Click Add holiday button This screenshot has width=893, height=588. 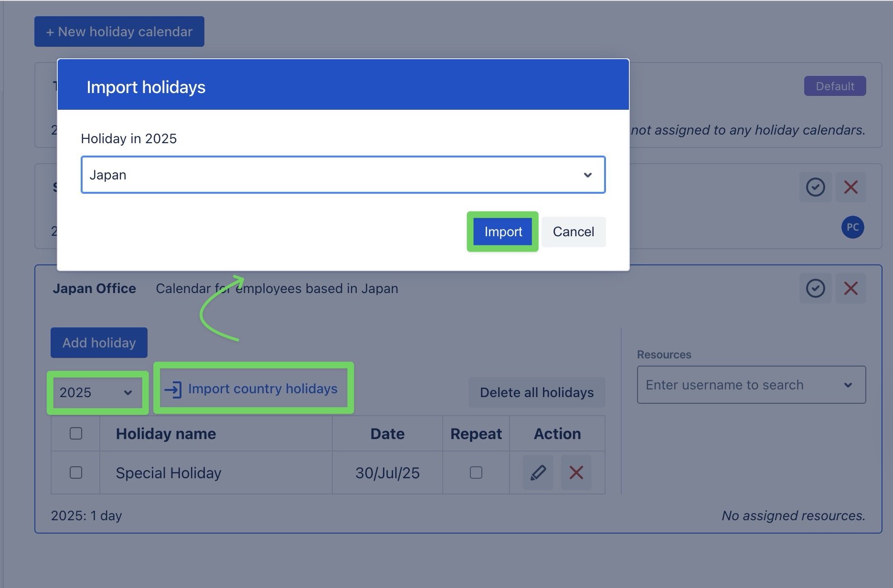point(99,343)
